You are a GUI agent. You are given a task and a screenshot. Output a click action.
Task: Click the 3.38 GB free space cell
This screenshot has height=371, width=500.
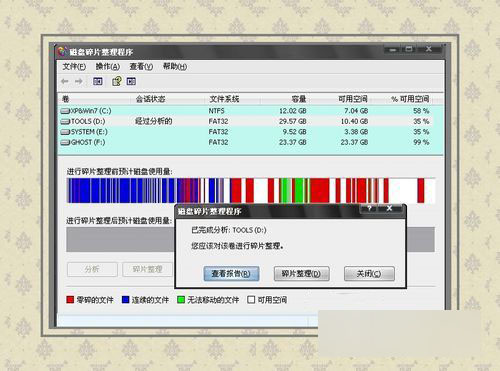(356, 132)
